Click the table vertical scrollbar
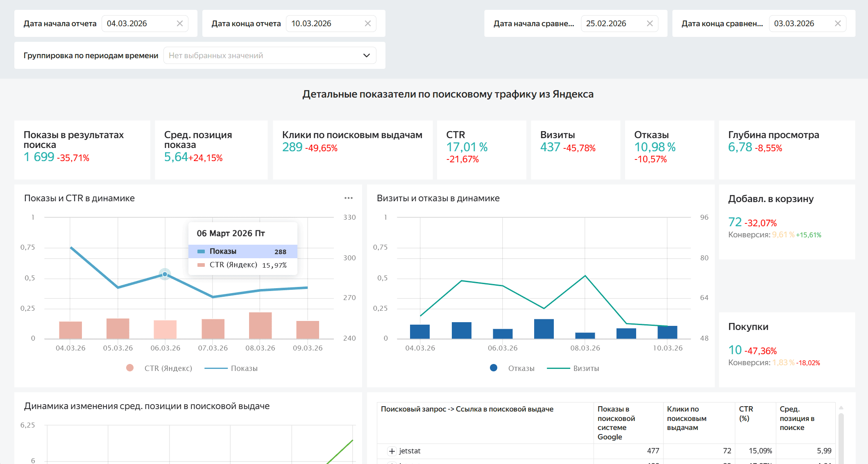This screenshot has width=868, height=464. [841, 439]
